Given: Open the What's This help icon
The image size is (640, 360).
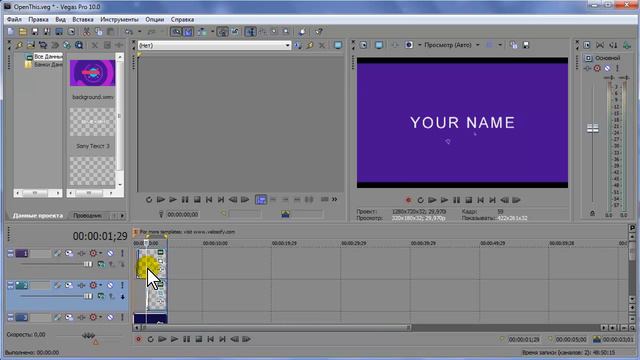Looking at the screenshot, I should tap(319, 31).
